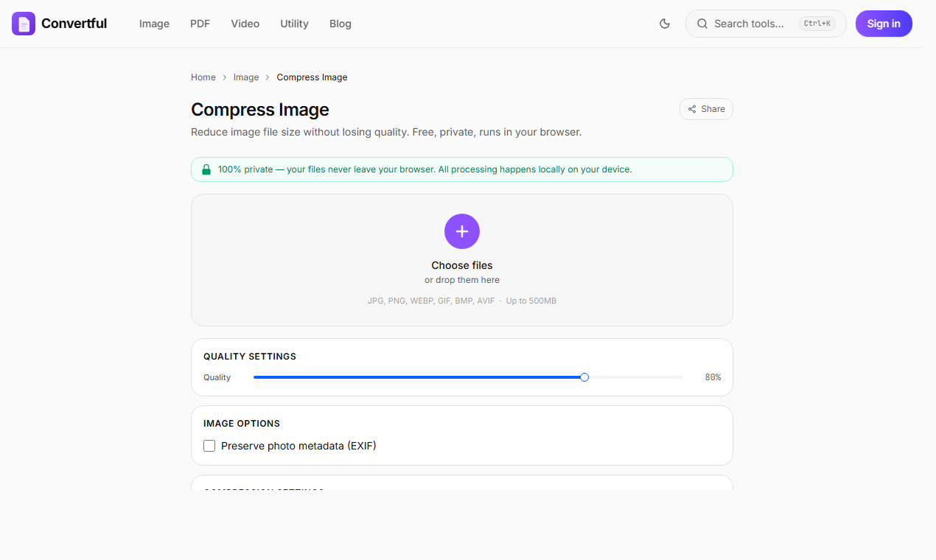Click the Choose files label
The width and height of the screenshot is (936, 560).
[x=462, y=265]
